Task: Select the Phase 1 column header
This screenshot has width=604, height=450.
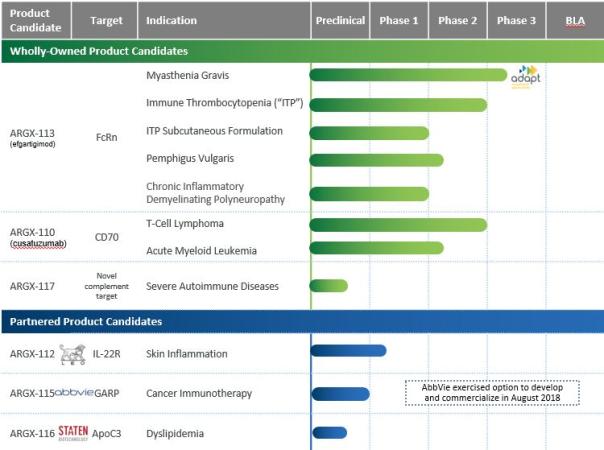Action: tap(399, 20)
